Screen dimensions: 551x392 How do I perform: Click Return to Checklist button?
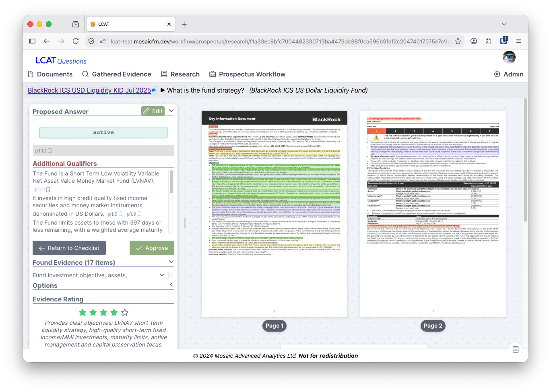tap(69, 248)
